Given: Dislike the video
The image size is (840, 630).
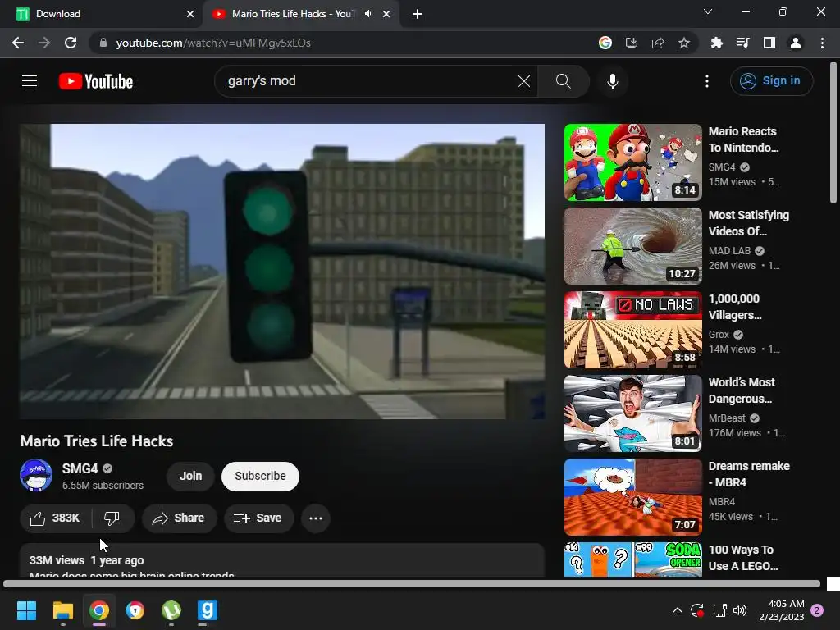Looking at the screenshot, I should [x=112, y=518].
